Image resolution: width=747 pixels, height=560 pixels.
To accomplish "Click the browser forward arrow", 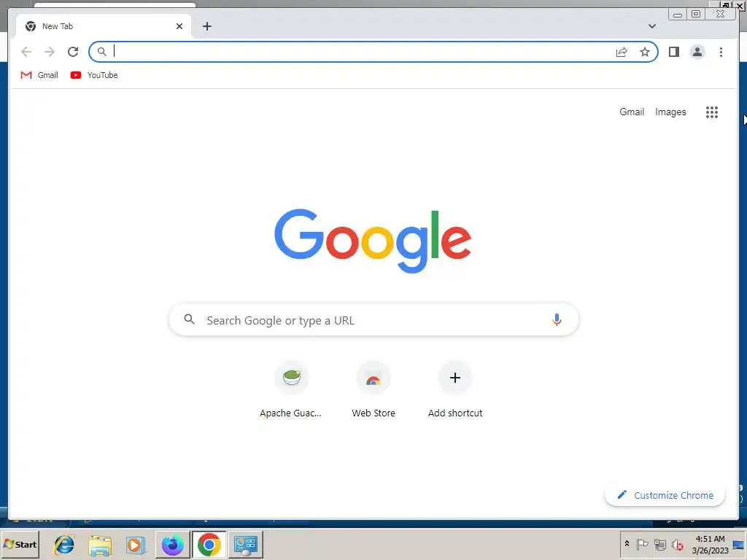I will (50, 52).
